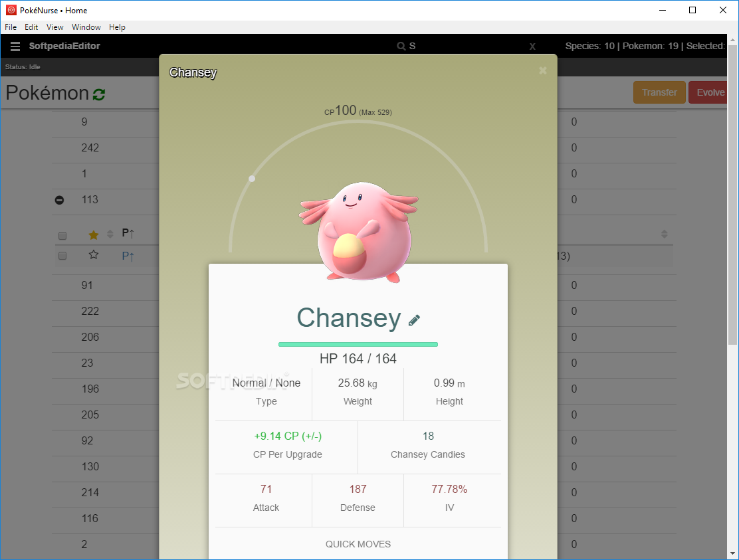Close the Chansey detail dialog
Viewport: 739px width, 560px height.
click(543, 70)
